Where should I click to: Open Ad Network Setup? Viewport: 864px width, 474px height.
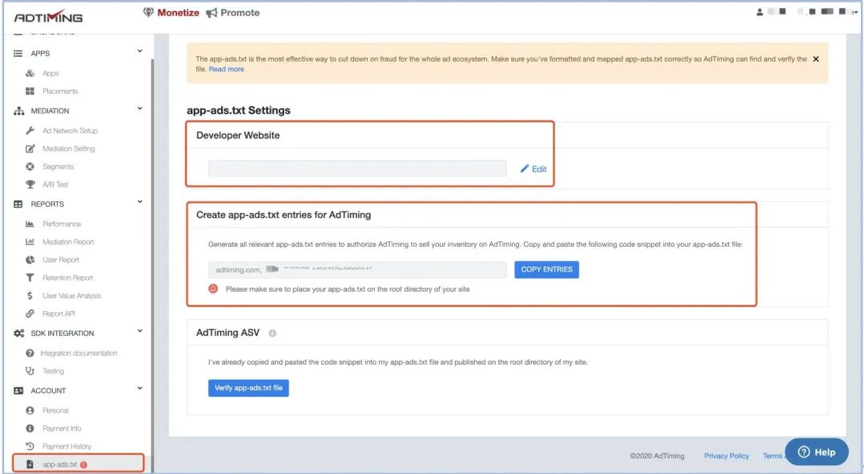pos(70,131)
